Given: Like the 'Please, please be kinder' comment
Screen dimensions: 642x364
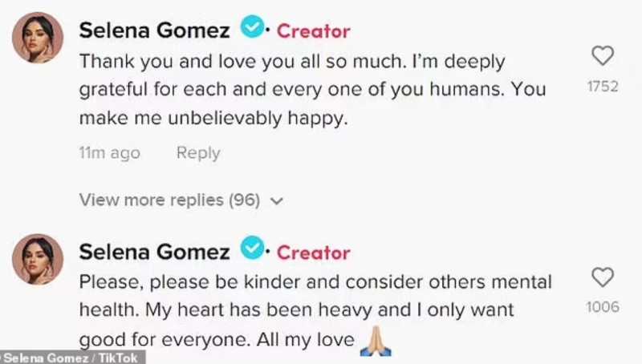Looking at the screenshot, I should point(602,277).
